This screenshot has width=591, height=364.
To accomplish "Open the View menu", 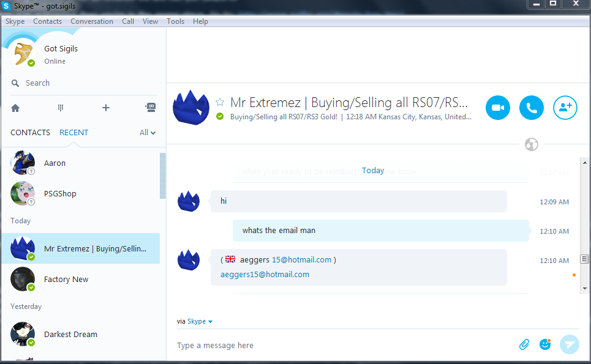I will 150,21.
